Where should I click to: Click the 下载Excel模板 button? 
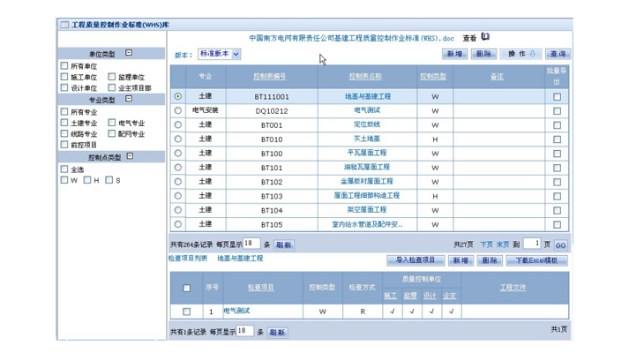click(536, 260)
